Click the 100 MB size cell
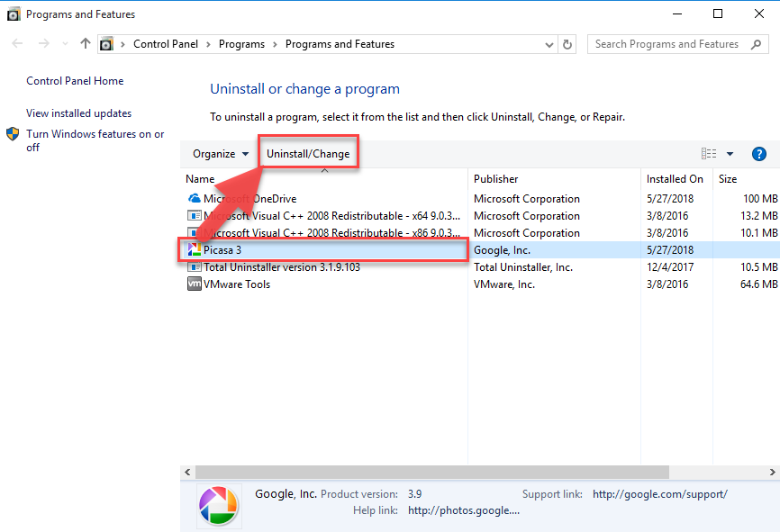The height and width of the screenshot is (532, 780). (760, 199)
